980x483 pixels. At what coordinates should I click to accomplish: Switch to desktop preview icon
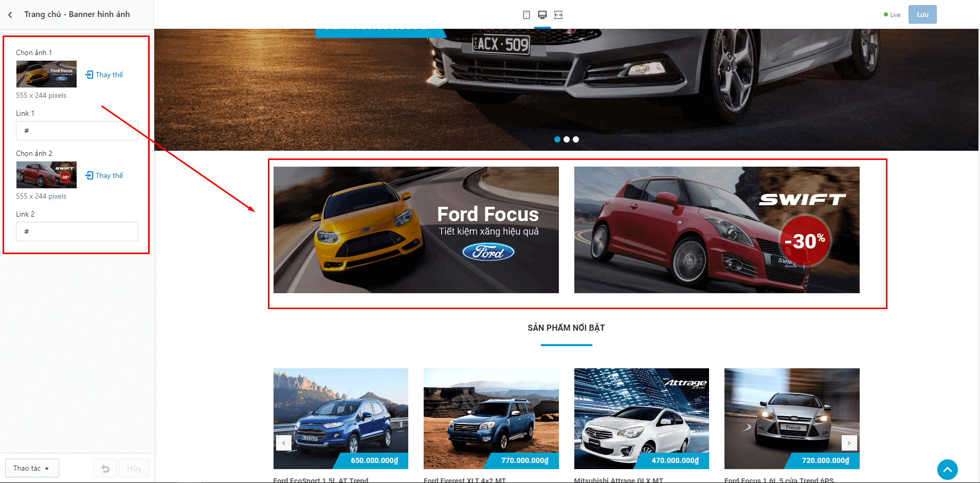click(x=542, y=15)
